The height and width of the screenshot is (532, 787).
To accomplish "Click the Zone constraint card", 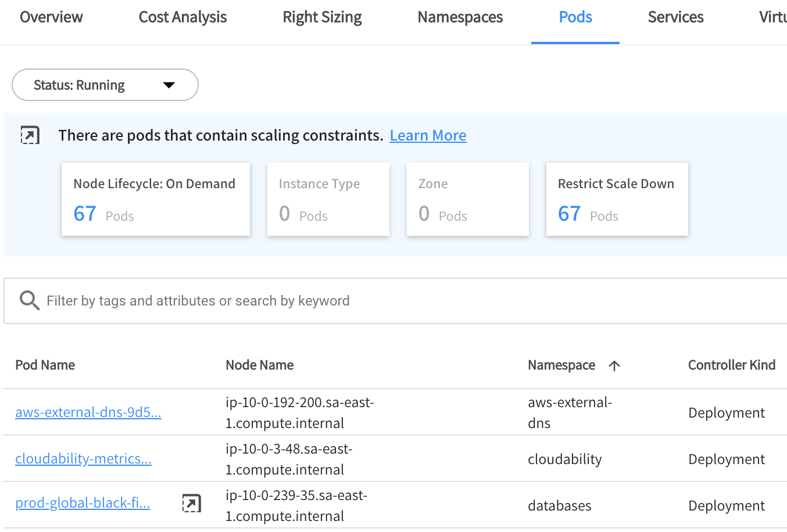I will (x=467, y=199).
